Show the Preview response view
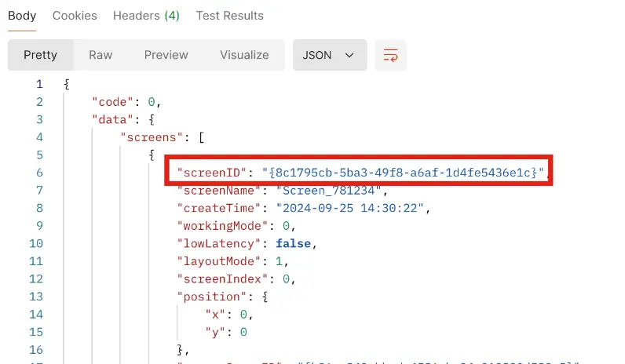625x364 pixels. click(x=166, y=55)
